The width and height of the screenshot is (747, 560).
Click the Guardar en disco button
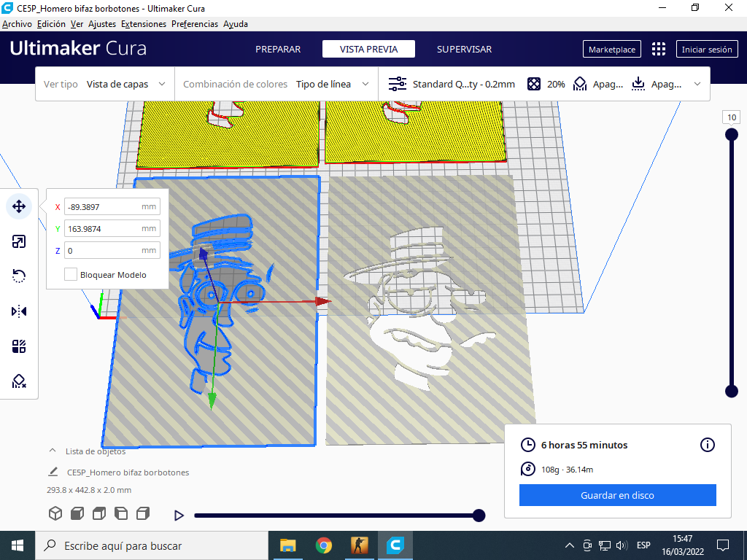[617, 495]
